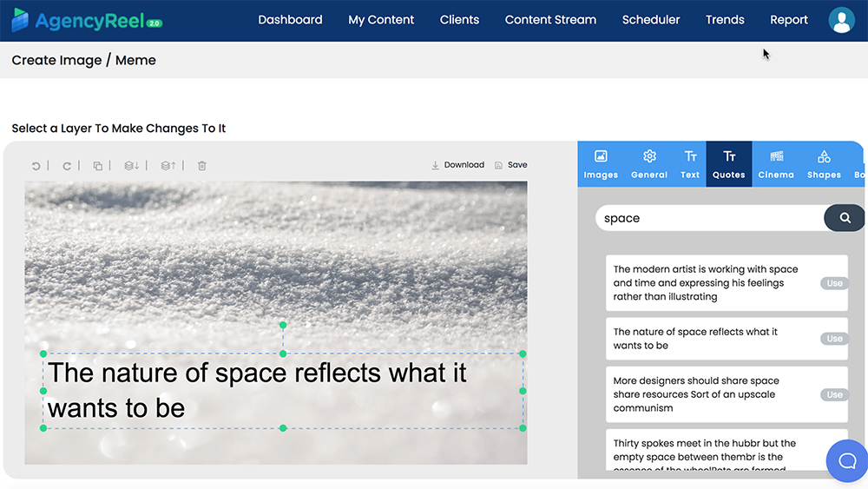Click the AgencyReel logo
This screenshot has width=868, height=489.
87,21
